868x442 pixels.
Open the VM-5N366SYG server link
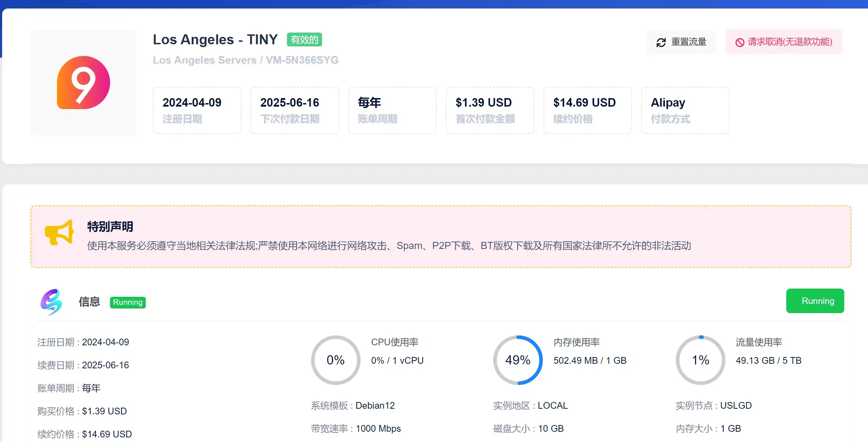[x=302, y=60]
